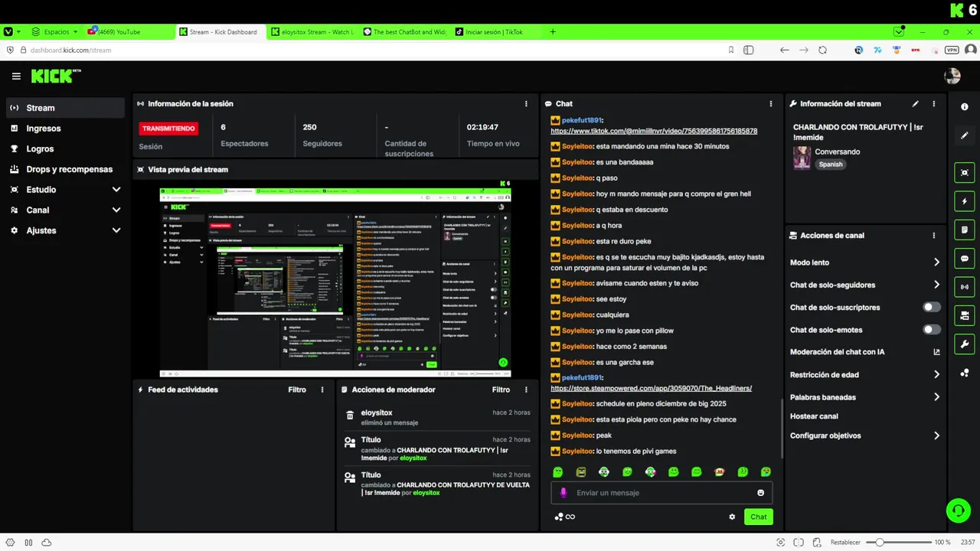Open channel actions three-dot menu
Screen dimensions: 980x551
[x=933, y=236]
